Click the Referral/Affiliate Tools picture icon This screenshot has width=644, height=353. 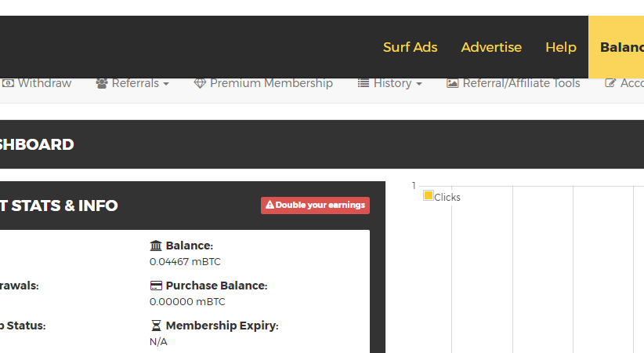453,83
